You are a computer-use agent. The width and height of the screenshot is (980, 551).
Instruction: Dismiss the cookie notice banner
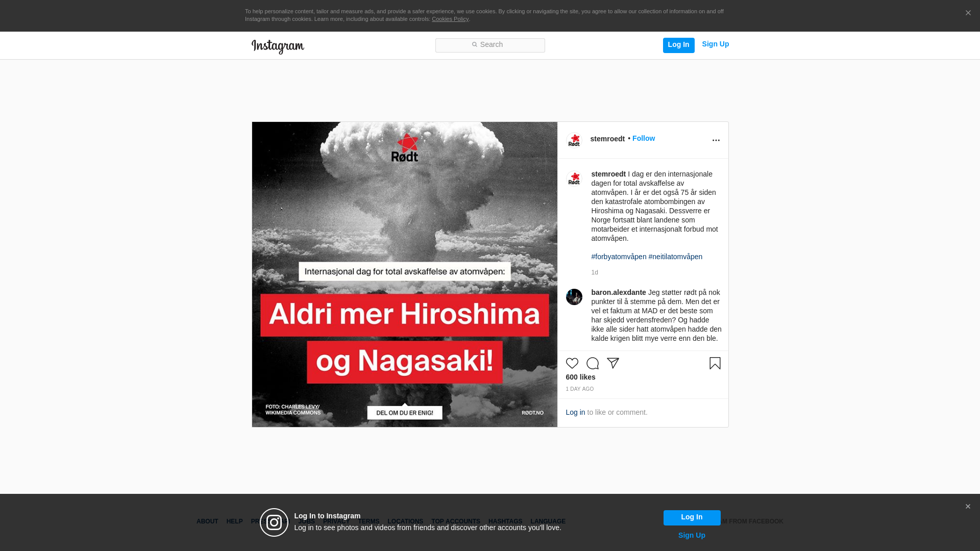pos(968,13)
